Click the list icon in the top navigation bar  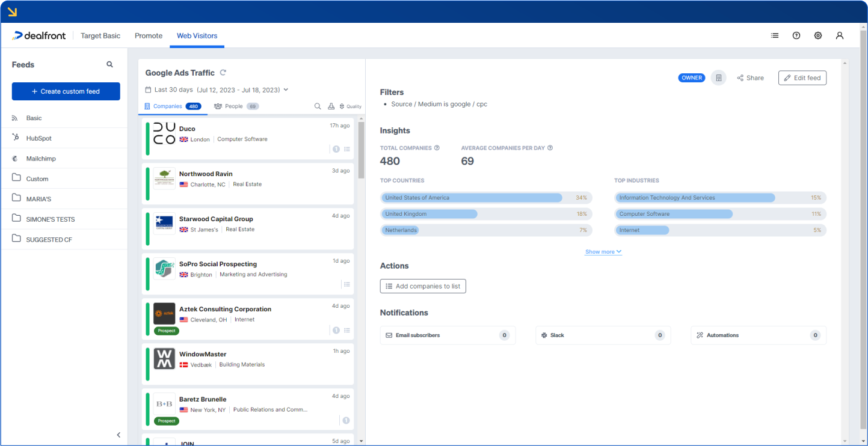tap(775, 35)
